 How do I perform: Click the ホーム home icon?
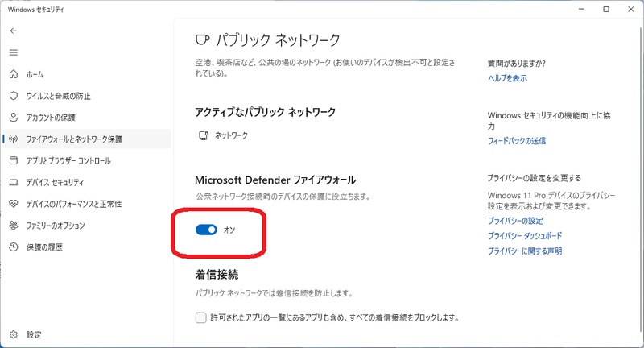13,74
